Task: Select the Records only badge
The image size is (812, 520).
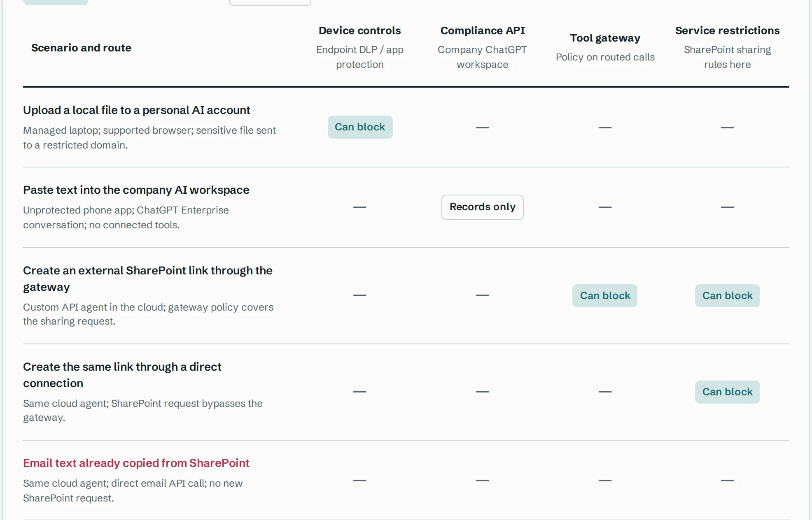Action: point(482,207)
